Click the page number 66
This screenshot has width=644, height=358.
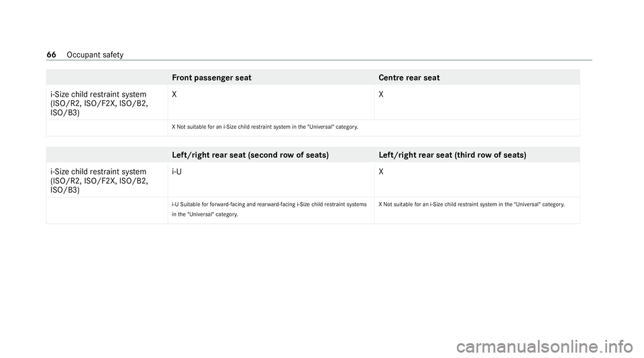52,54
